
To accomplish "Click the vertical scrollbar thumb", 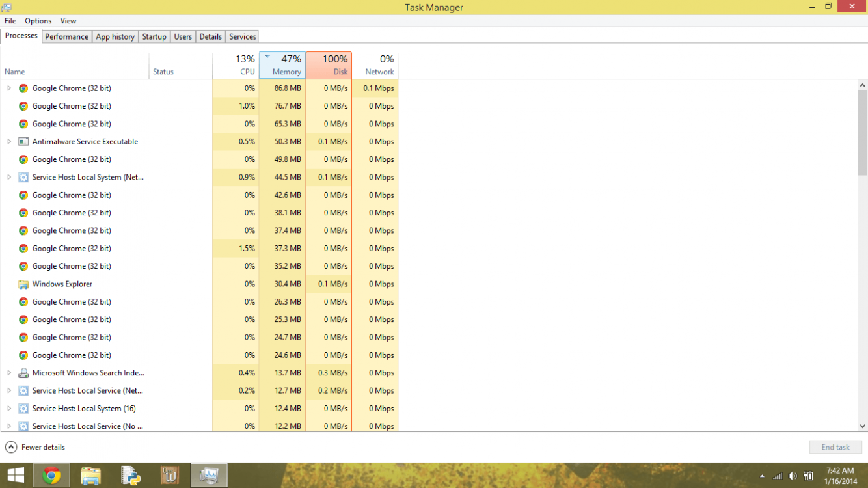I will point(863,133).
